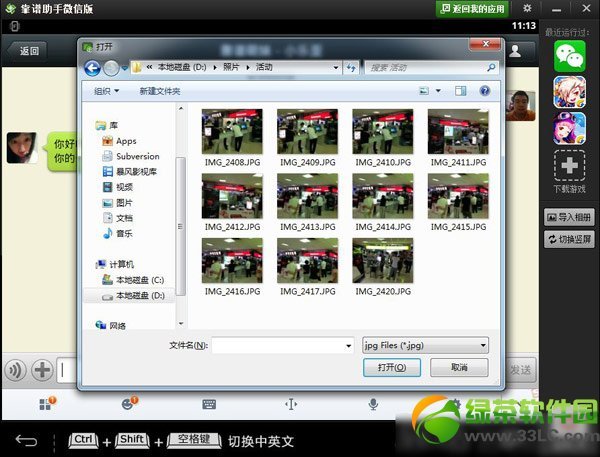Viewport: 600px width, 457px height.
Task: Select 本地磁盘 (D:) in address breadcrumb
Action: (182, 67)
